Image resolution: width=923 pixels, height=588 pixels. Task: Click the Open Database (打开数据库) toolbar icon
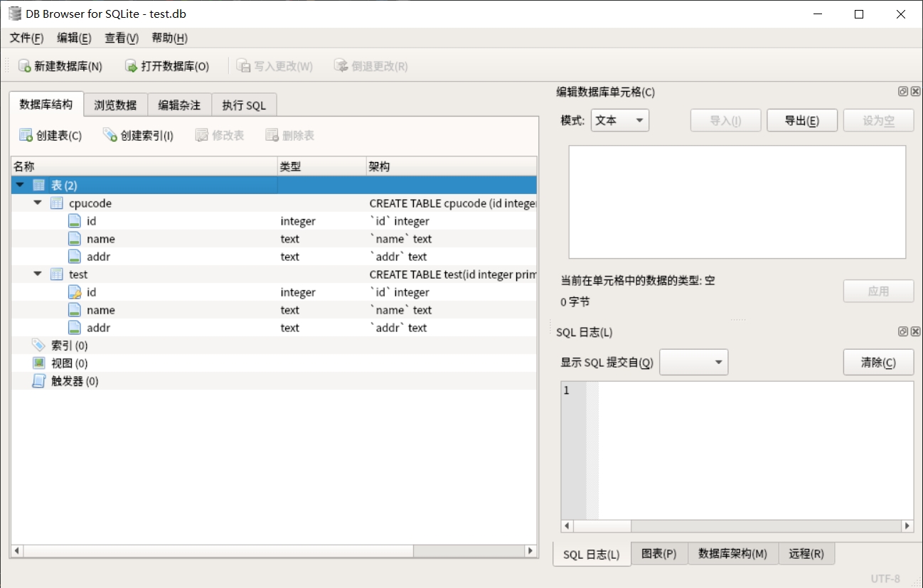click(132, 66)
